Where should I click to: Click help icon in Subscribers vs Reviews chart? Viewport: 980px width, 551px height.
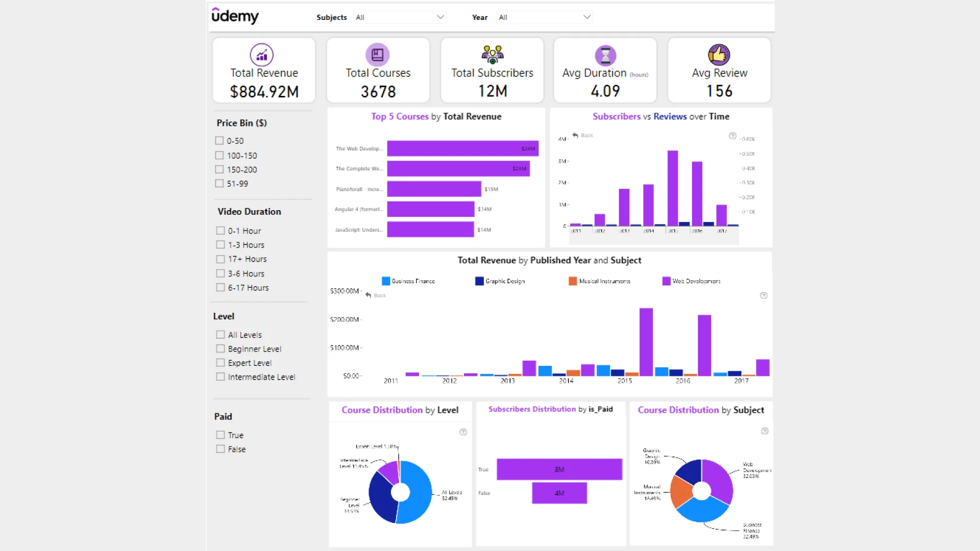(x=732, y=136)
